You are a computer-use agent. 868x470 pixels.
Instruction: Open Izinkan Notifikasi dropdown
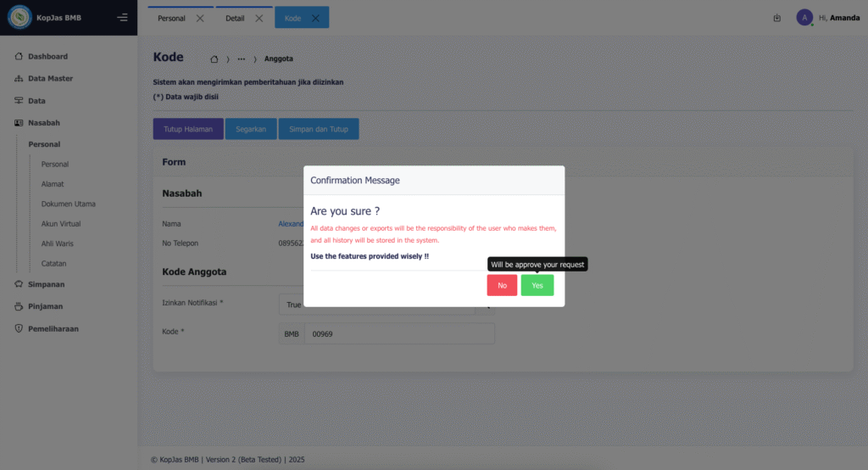376,304
